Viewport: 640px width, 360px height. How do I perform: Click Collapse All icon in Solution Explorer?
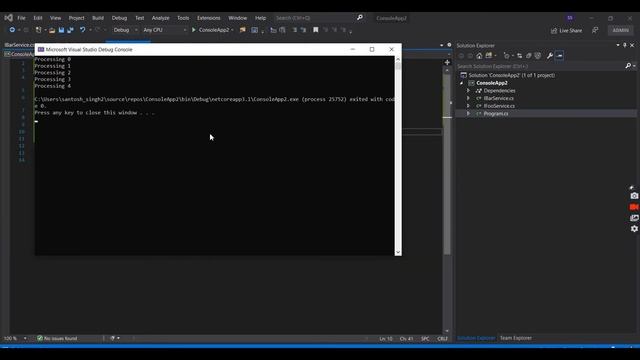[x=529, y=56]
